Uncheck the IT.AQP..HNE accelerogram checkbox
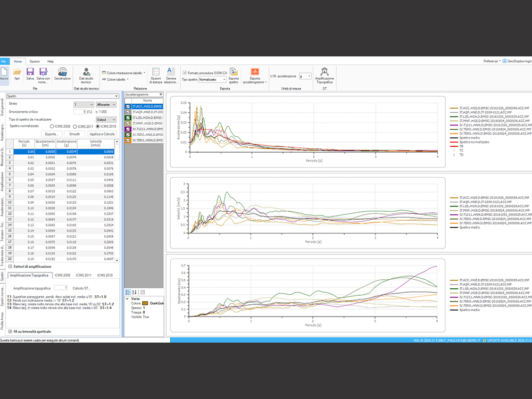Viewport: 532px width, 399px height. pos(127,113)
